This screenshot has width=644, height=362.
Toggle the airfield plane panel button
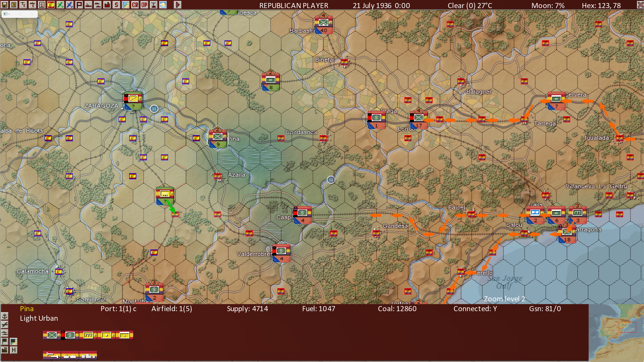pyautogui.click(x=5, y=324)
